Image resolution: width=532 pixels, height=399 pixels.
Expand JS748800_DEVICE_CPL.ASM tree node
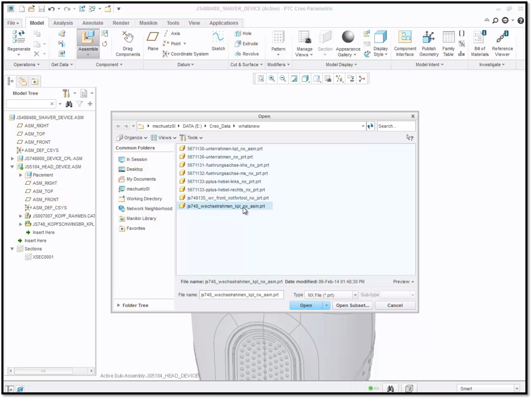pyautogui.click(x=13, y=158)
